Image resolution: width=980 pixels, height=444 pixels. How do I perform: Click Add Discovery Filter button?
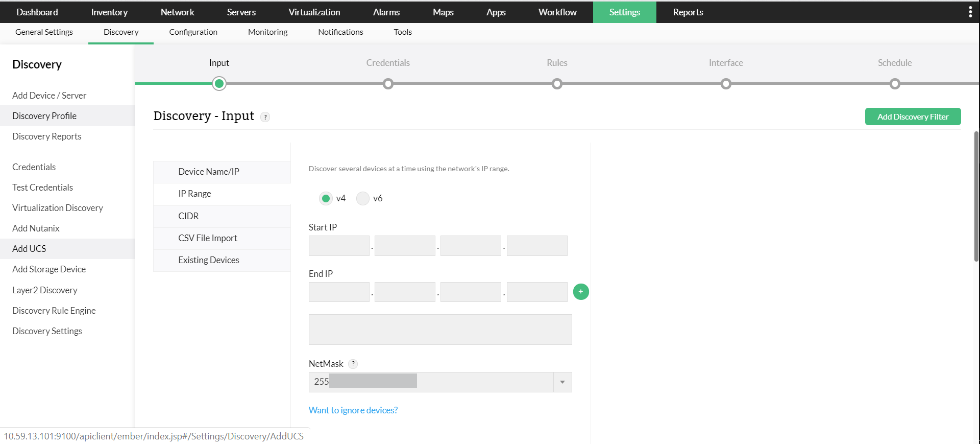point(913,116)
